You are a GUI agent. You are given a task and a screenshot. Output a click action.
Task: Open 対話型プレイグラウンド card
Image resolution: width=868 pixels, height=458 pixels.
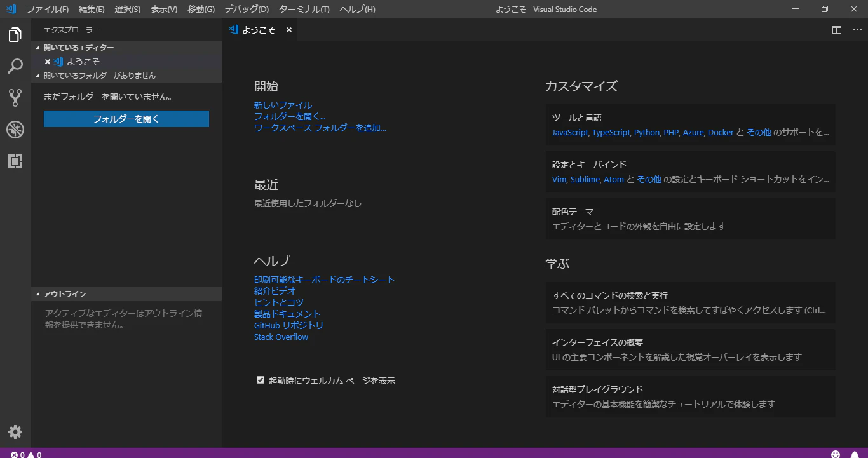click(691, 396)
